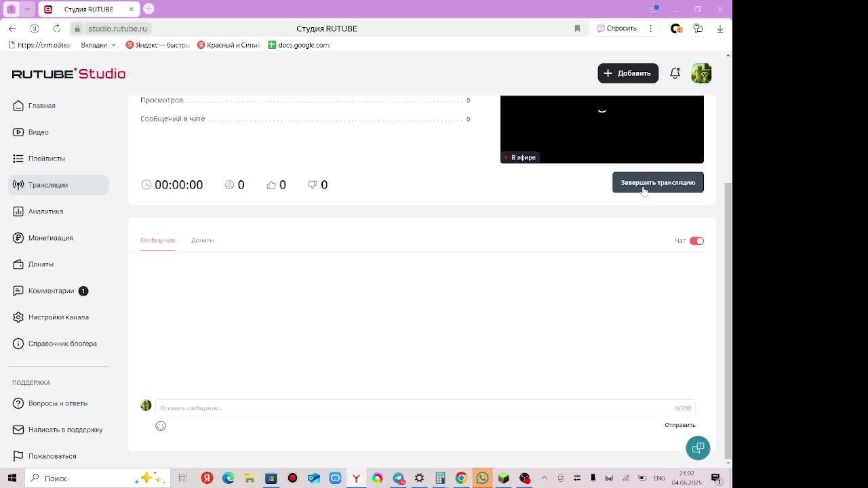868x488 pixels.
Task: Open the Красный и Синий bookmark
Action: pos(229,45)
